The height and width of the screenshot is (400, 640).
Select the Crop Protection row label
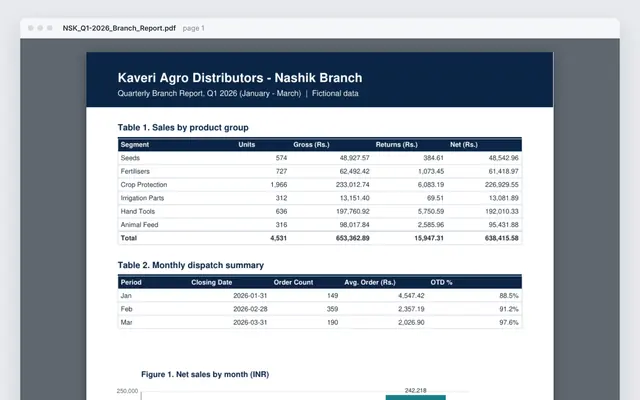coord(144,184)
